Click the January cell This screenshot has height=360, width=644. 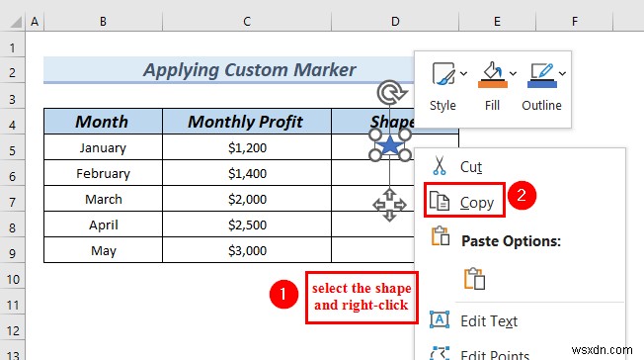103,147
